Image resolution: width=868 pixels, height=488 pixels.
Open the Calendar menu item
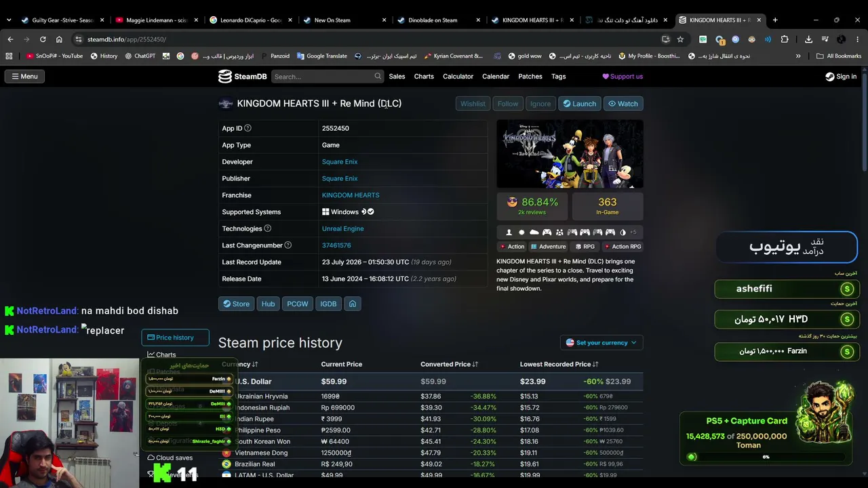[x=496, y=77]
